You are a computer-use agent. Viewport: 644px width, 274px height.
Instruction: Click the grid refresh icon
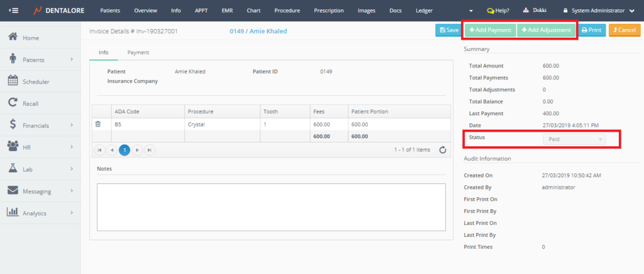(x=442, y=150)
